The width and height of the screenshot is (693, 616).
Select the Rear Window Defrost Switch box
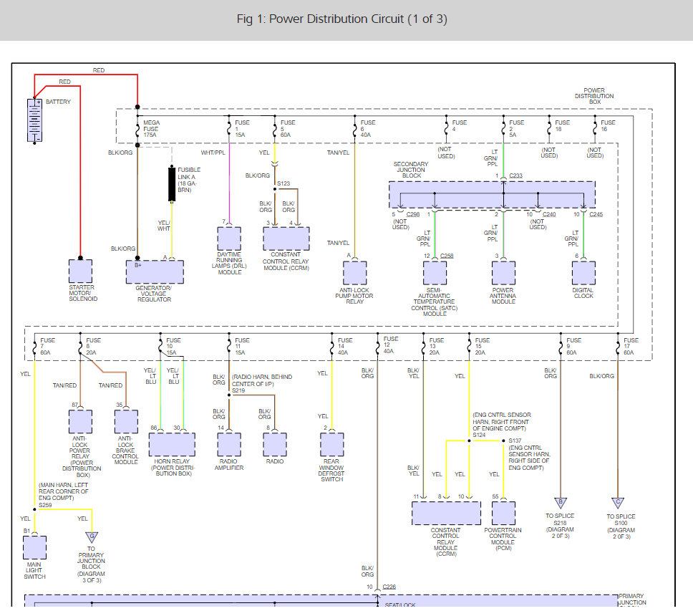coord(332,444)
